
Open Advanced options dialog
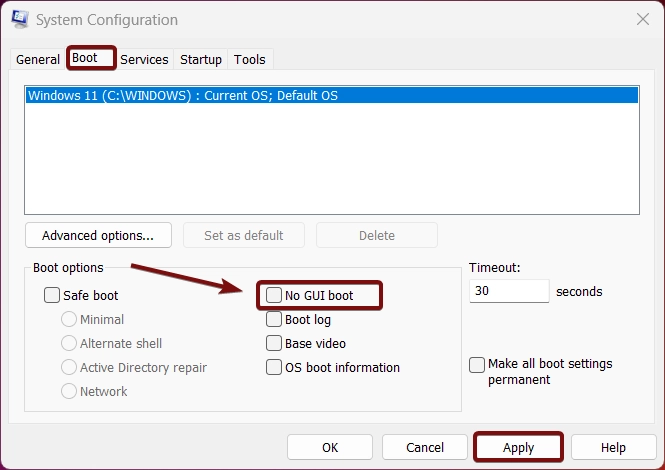pyautogui.click(x=98, y=235)
